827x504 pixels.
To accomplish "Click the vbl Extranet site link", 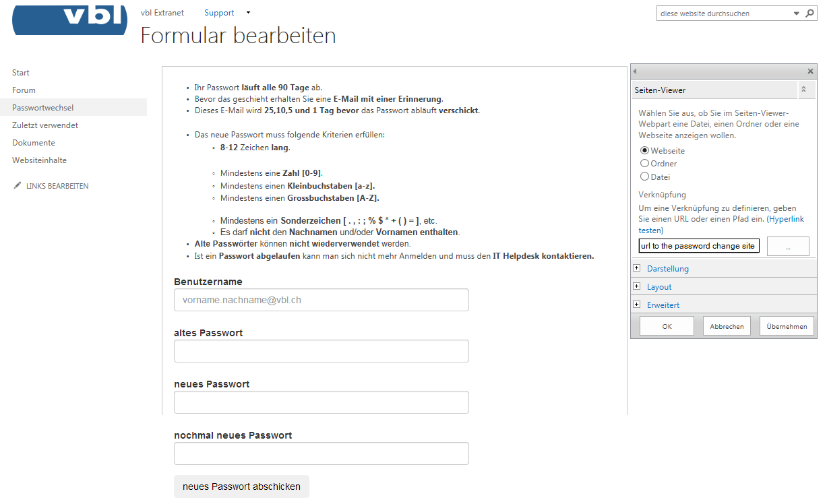I will pos(162,13).
